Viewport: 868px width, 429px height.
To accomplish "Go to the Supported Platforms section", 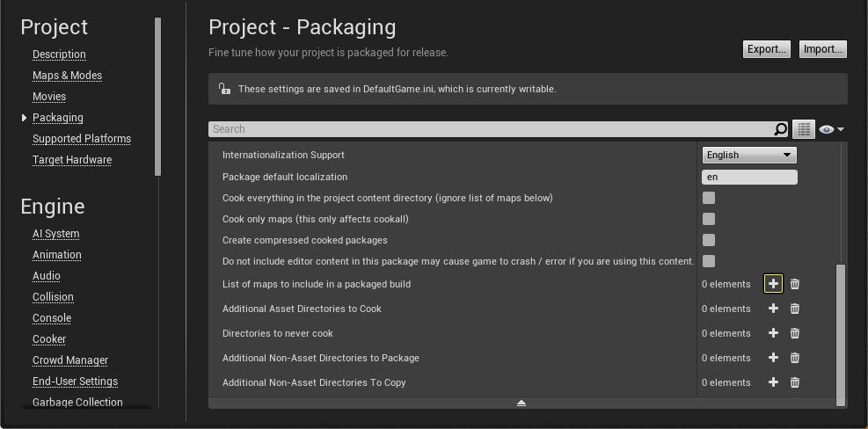I will [x=82, y=139].
